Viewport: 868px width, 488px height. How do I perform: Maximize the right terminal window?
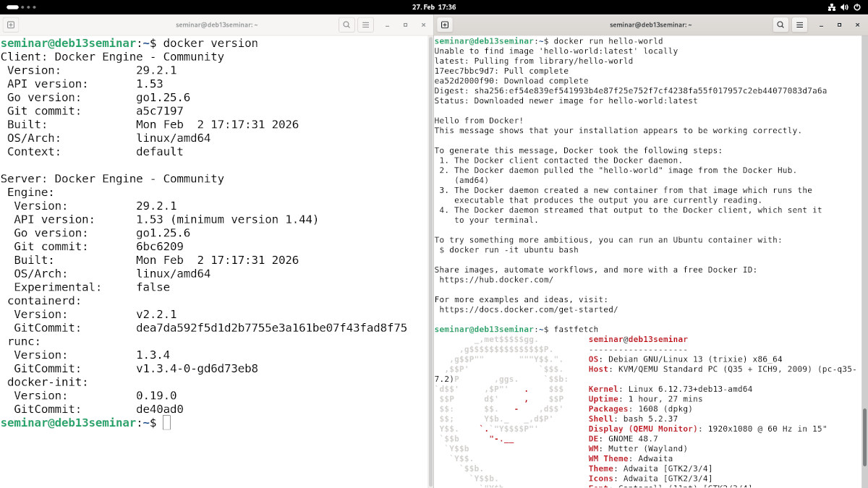coord(839,25)
